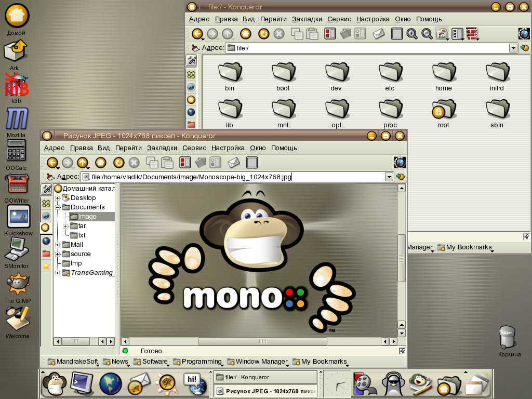Image resolution: width=532 pixels, height=399 pixels.
Task: Toggle the home directory sidebar tab in JPEG window
Action: 46,228
